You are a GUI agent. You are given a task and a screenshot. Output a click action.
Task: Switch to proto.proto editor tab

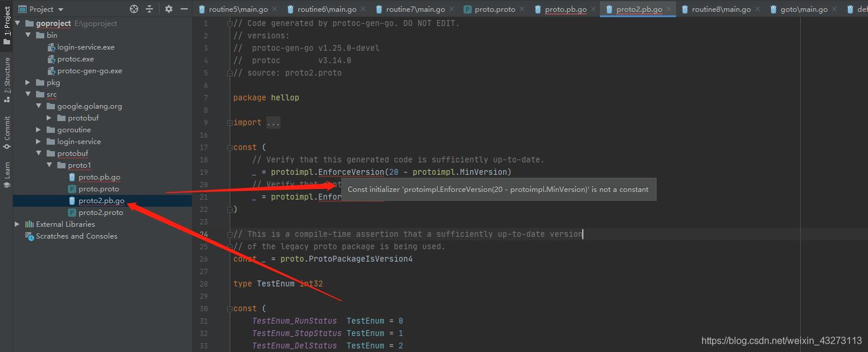[494, 9]
